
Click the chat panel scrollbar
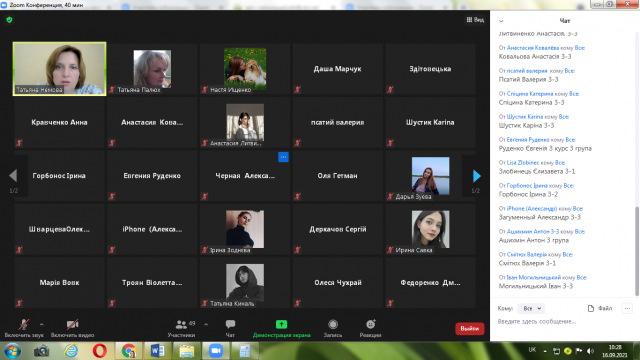coord(637,251)
